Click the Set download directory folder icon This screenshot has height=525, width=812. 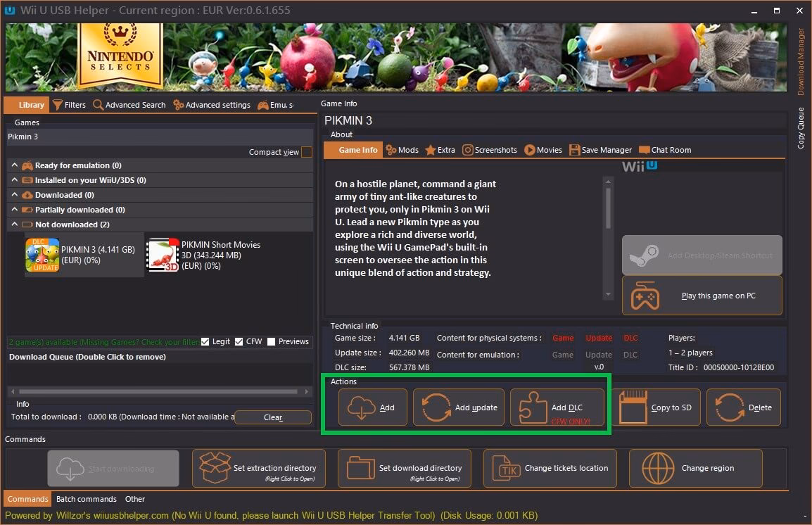click(x=361, y=468)
